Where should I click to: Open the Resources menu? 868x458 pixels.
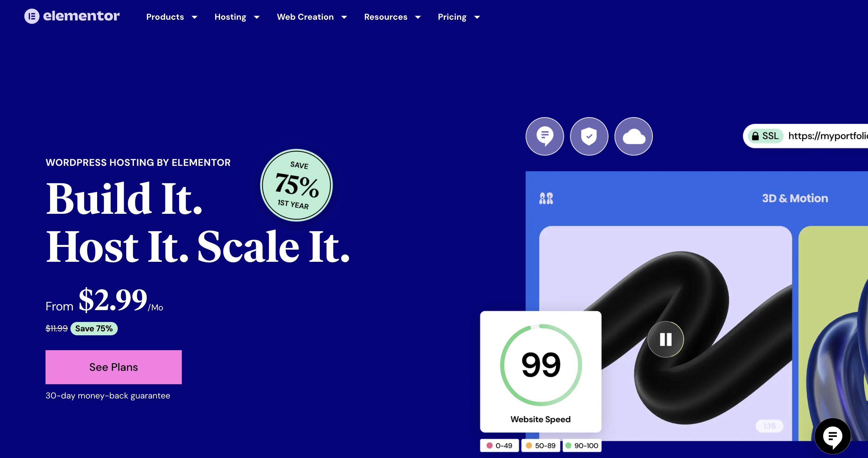[385, 17]
